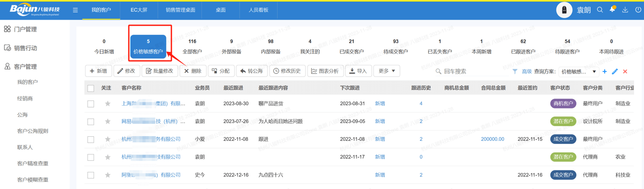Star the 2022-11-17 customer row
The width and height of the screenshot is (644, 189).
point(108,157)
